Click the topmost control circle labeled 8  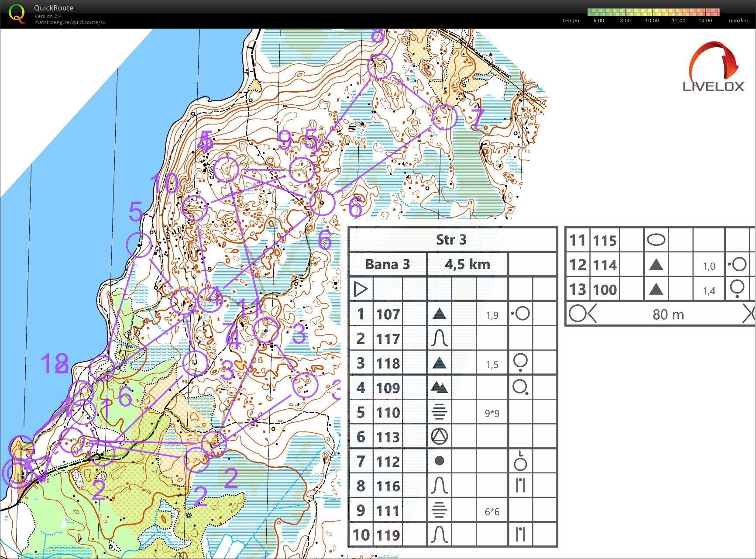[380, 66]
